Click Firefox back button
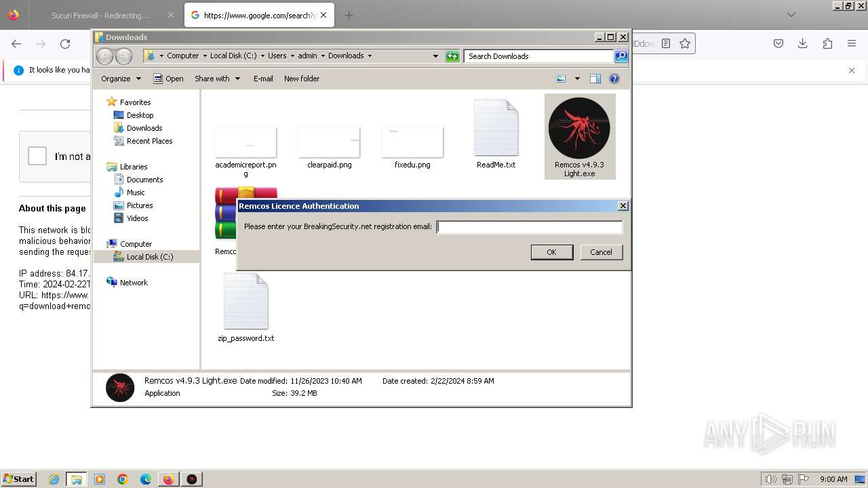Screen dimensions: 868x488 click(16, 43)
